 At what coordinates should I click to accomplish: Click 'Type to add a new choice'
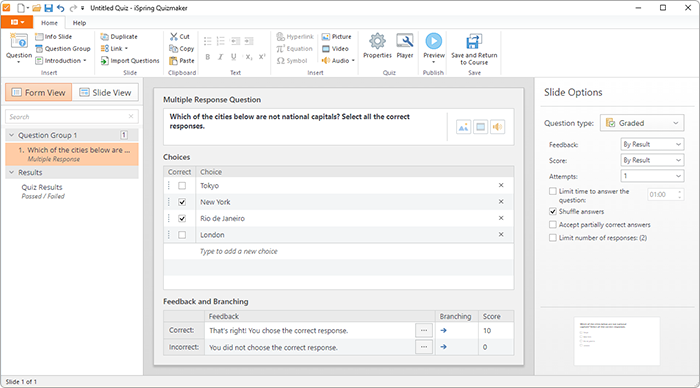coord(238,251)
